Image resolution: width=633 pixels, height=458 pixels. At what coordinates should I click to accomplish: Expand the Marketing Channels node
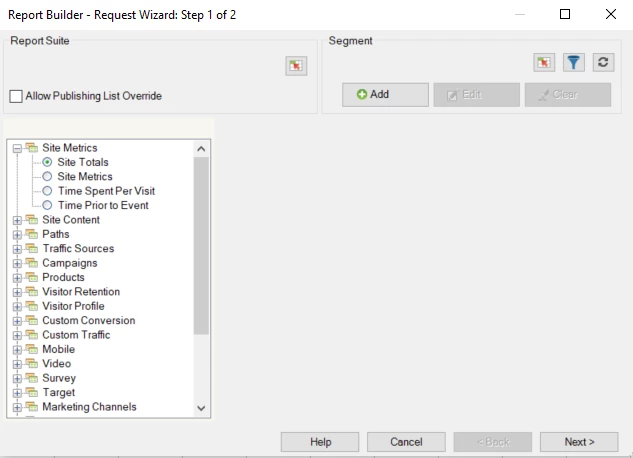pyautogui.click(x=17, y=407)
